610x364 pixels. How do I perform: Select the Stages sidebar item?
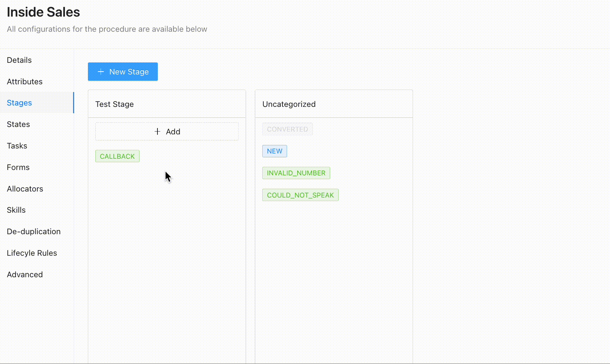(x=19, y=103)
